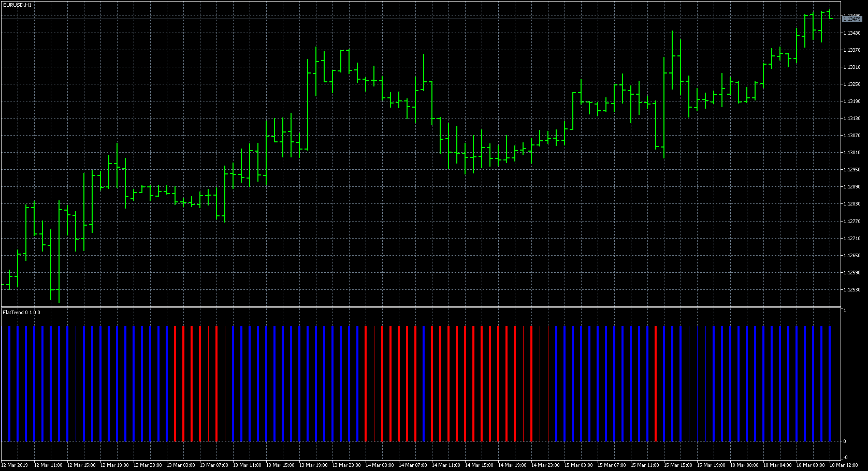The height and width of the screenshot is (471, 868).
Task: Click the 12 Mar 2019 date label
Action: click(x=15, y=465)
